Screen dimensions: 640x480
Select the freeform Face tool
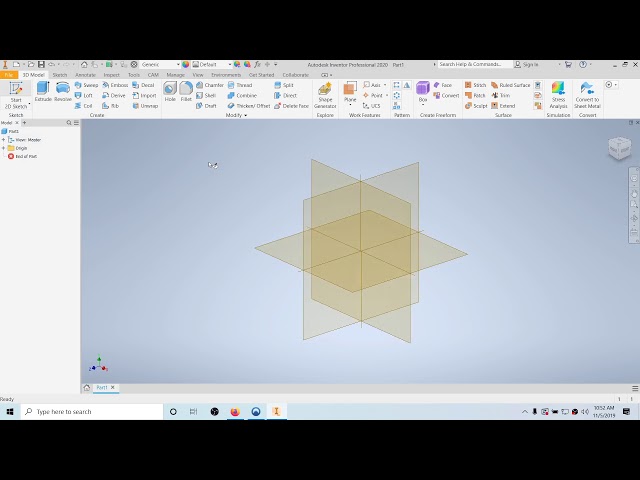pos(442,85)
